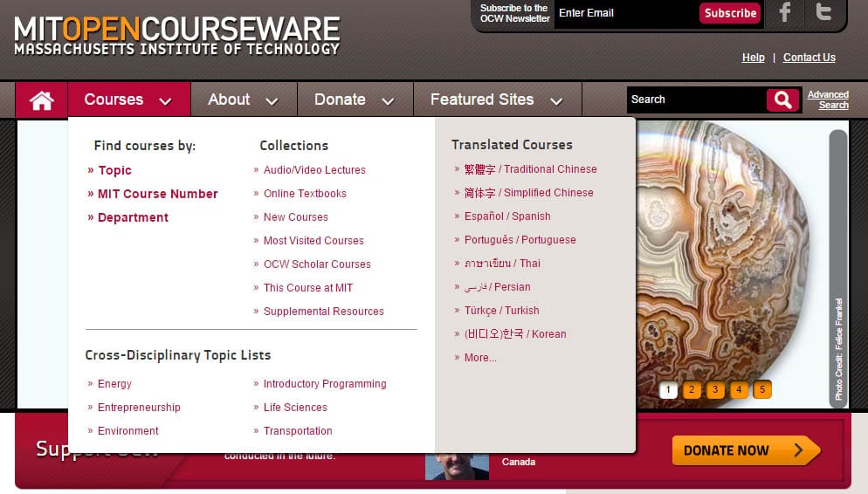Viewport: 868px width, 494px height.
Task: Expand the Donate menu chevron
Action: 388,101
